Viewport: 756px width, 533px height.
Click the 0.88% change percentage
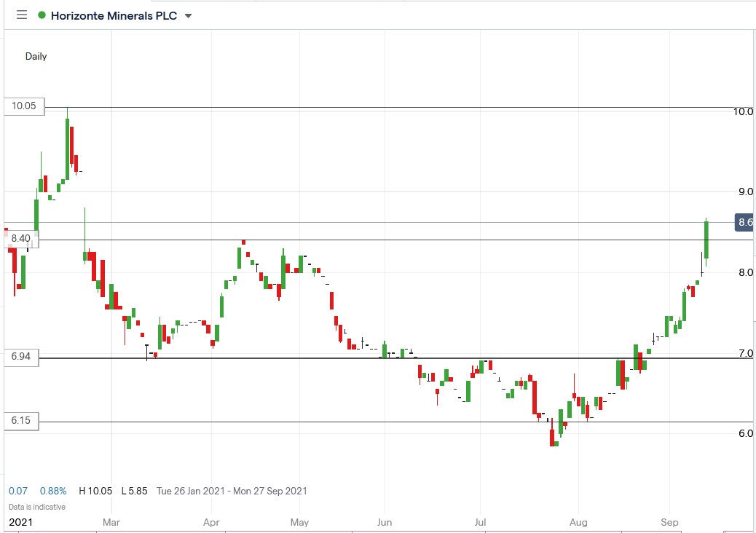point(53,491)
